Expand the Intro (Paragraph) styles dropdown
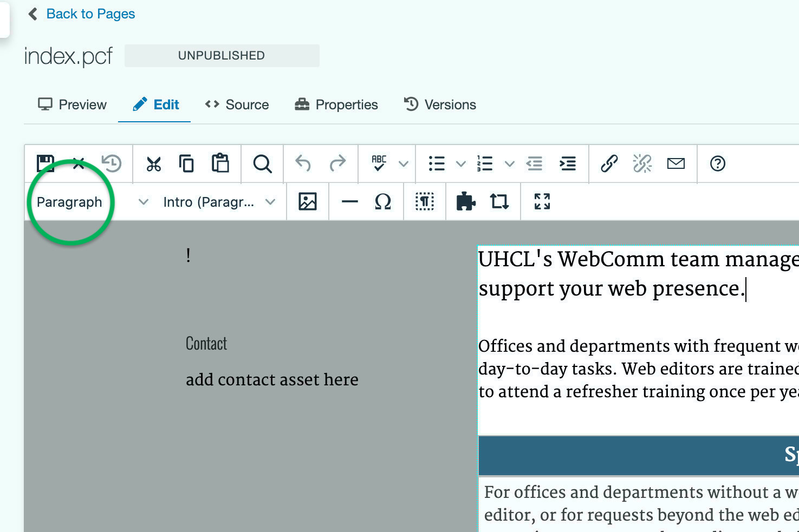 click(219, 202)
